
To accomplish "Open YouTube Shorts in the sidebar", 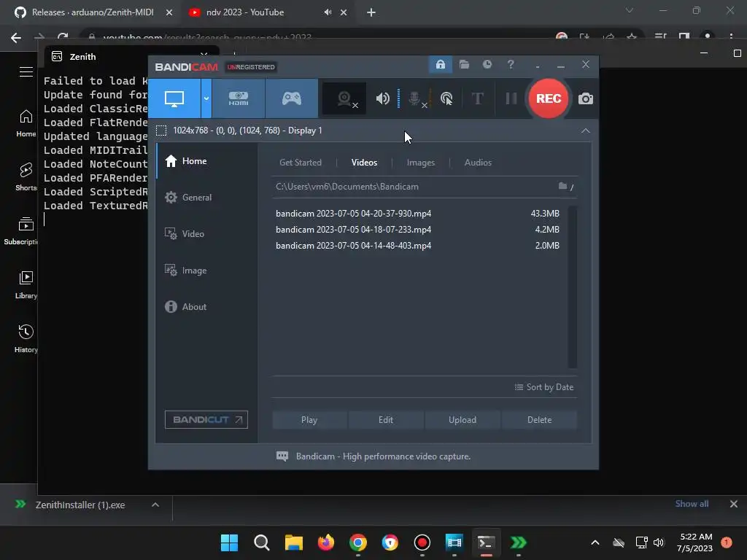I will click(x=26, y=176).
